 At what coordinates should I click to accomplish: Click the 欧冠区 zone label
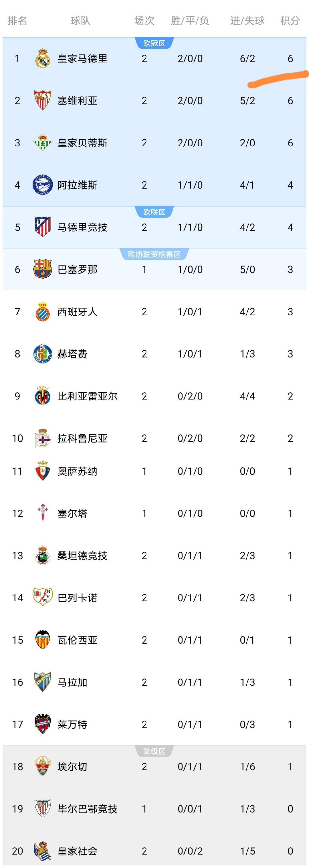coord(154,43)
